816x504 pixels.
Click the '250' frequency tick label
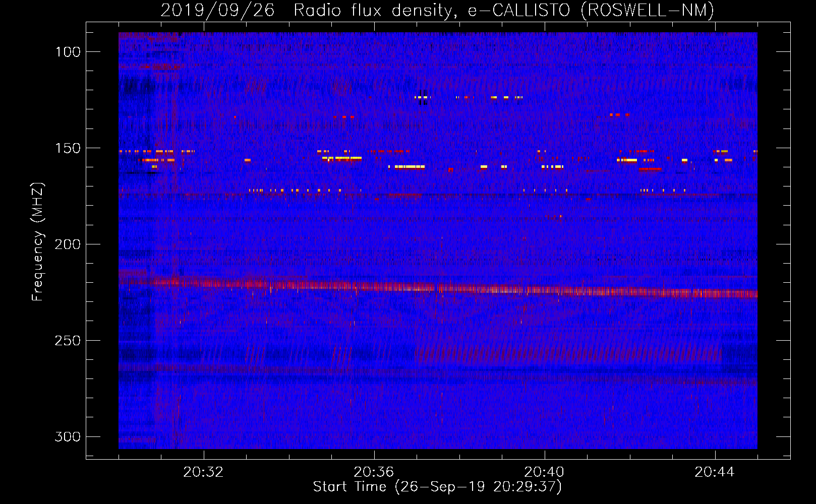[x=68, y=341]
